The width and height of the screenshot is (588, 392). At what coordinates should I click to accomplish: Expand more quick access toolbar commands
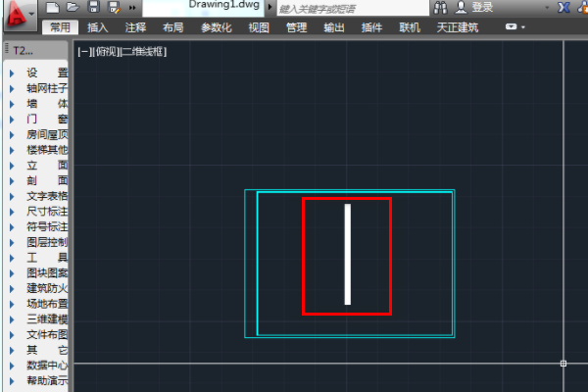[x=132, y=8]
